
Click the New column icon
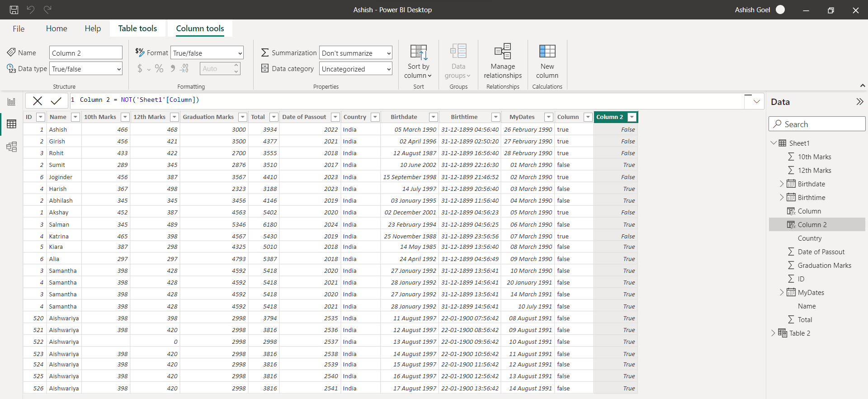click(x=547, y=52)
